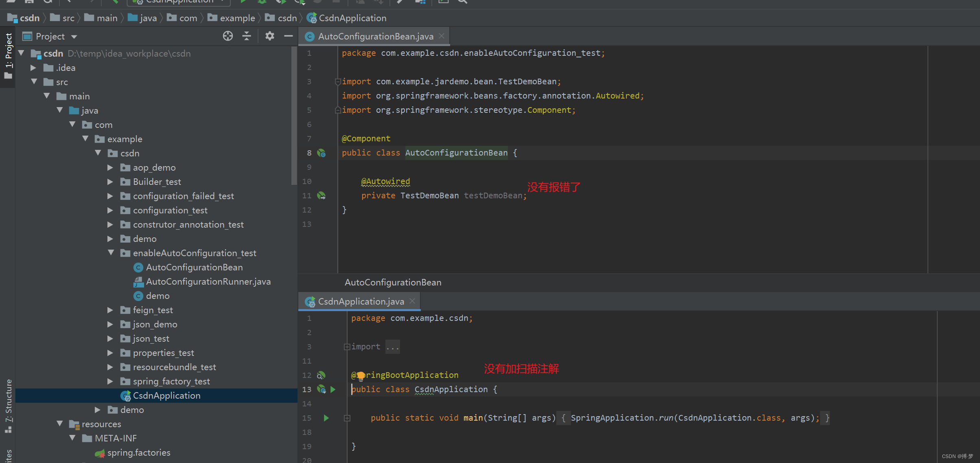Hide the Project panel with the minus icon

289,36
